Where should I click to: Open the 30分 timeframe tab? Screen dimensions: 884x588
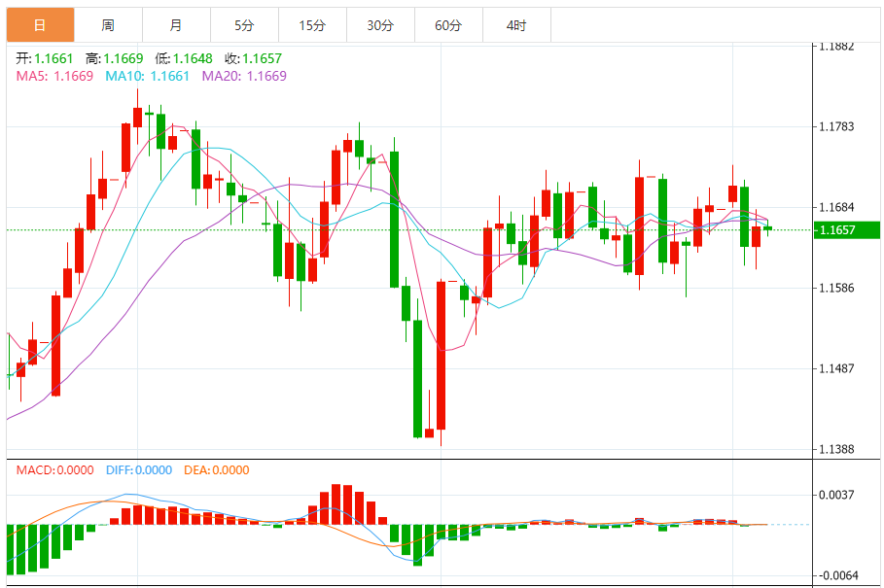click(380, 25)
